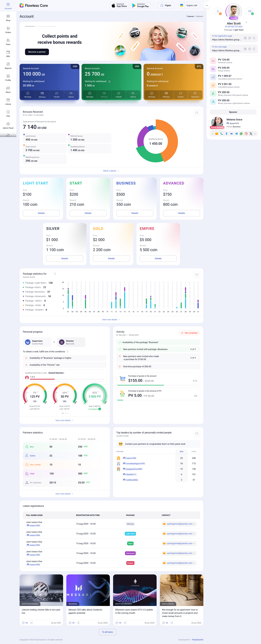Viewport: 261px width, 644px height.
Task: Click the Become a partner button
Action: point(37,52)
